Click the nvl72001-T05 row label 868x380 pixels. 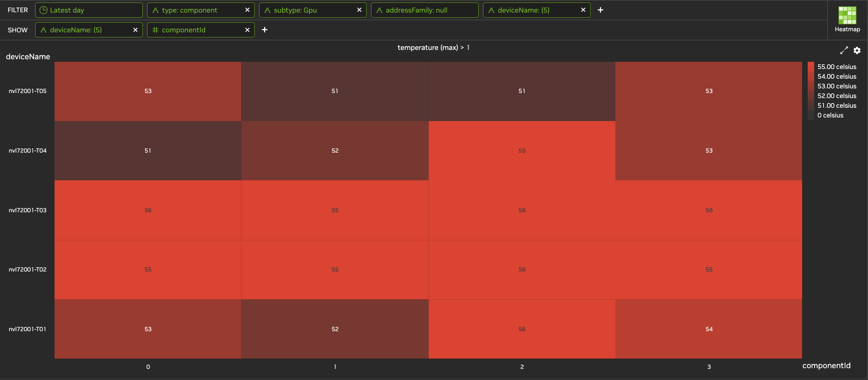(x=28, y=91)
